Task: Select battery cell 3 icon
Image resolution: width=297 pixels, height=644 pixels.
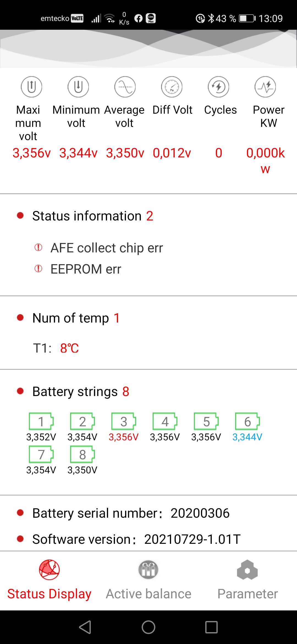Action: (124, 421)
